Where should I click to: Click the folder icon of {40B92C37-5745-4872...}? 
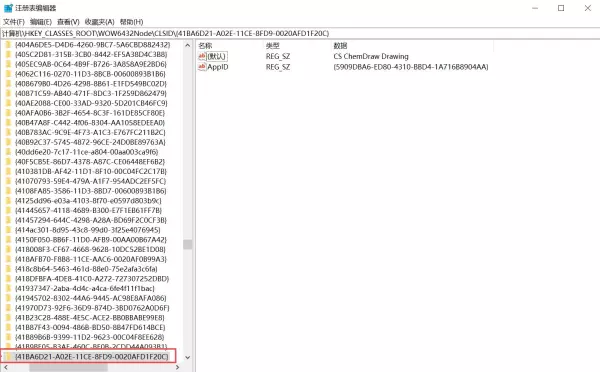[8, 142]
